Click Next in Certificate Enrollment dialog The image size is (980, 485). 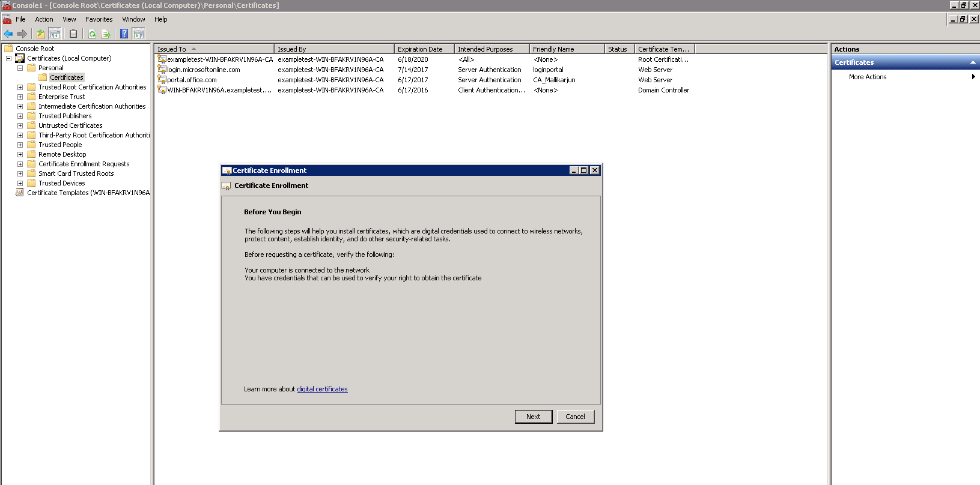coord(534,417)
